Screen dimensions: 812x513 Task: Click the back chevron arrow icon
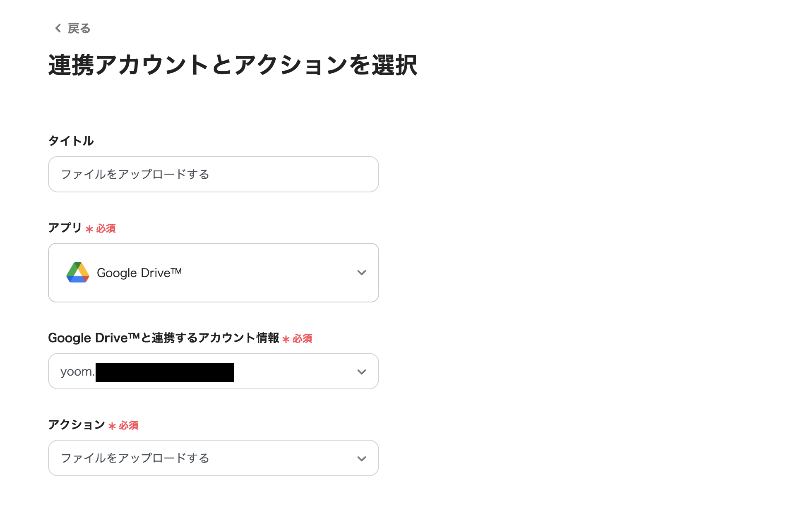tap(58, 29)
